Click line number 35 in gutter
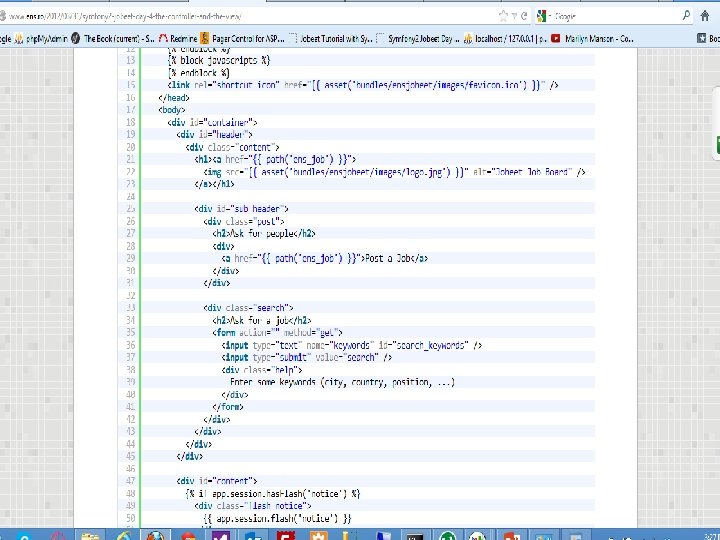The height and width of the screenshot is (540, 720). (130, 332)
